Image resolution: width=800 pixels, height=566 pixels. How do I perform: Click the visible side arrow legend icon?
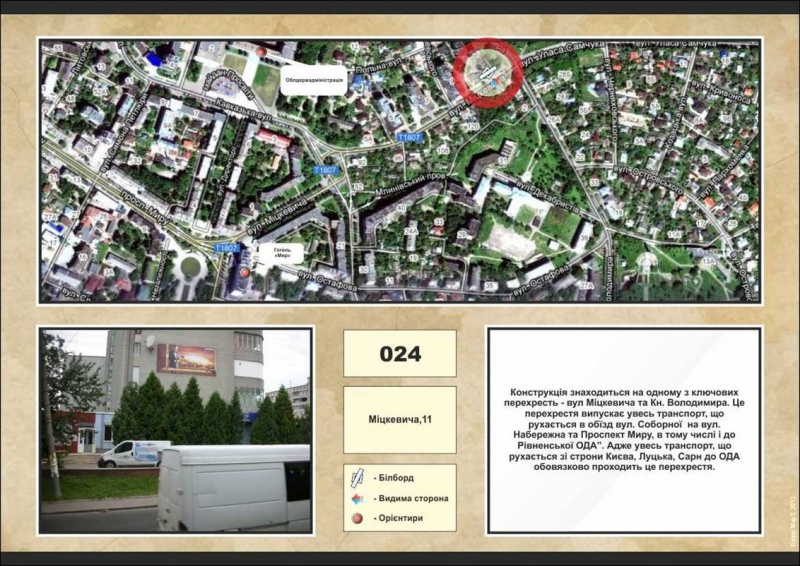click(x=358, y=498)
